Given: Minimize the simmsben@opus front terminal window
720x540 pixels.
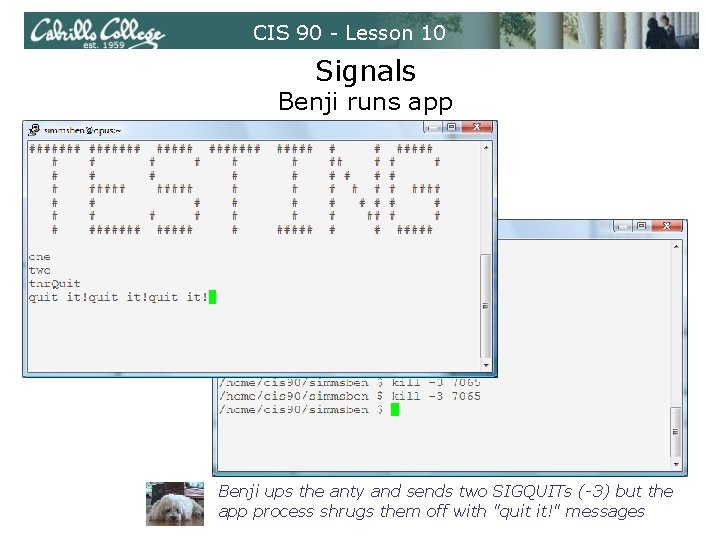Looking at the screenshot, I should 433,127.
